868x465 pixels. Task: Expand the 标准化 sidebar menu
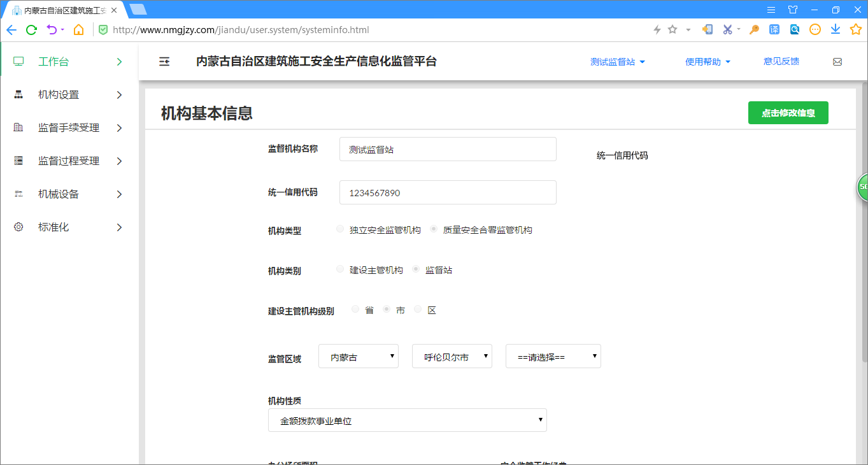[69, 227]
